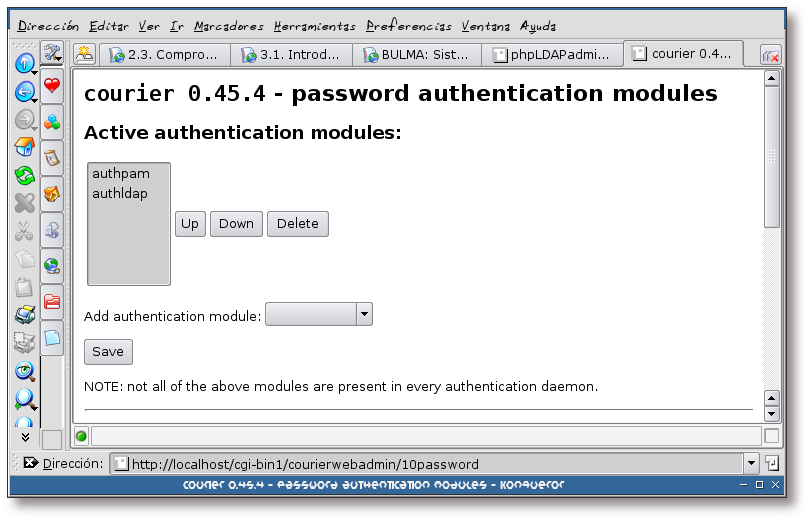
Task: Toggle the status bar link-view checkbox
Action: click(771, 436)
